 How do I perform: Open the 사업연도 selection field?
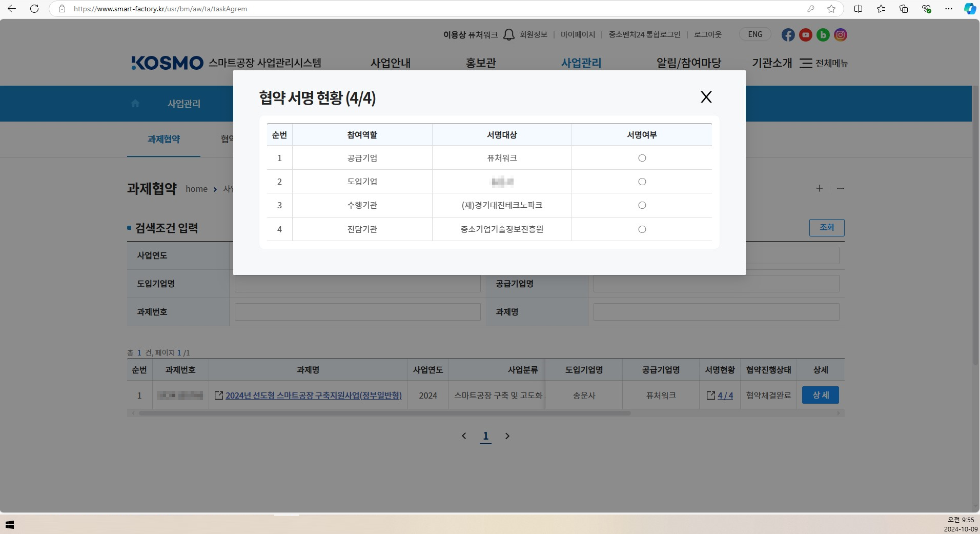click(x=357, y=255)
